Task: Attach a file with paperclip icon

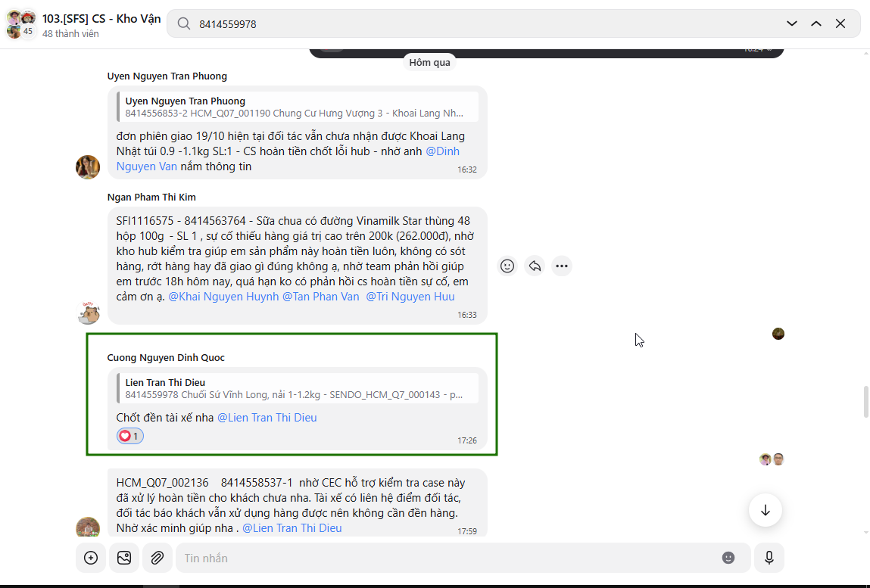Action: click(x=157, y=558)
